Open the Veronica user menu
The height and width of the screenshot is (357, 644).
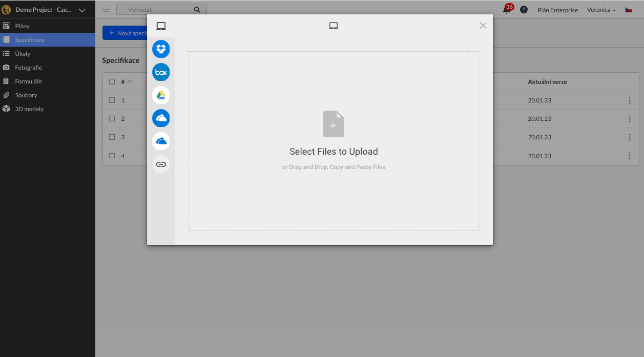click(x=601, y=10)
